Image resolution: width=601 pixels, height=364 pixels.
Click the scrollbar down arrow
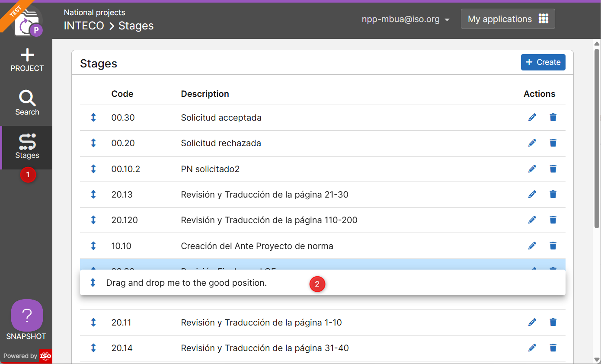click(597, 360)
